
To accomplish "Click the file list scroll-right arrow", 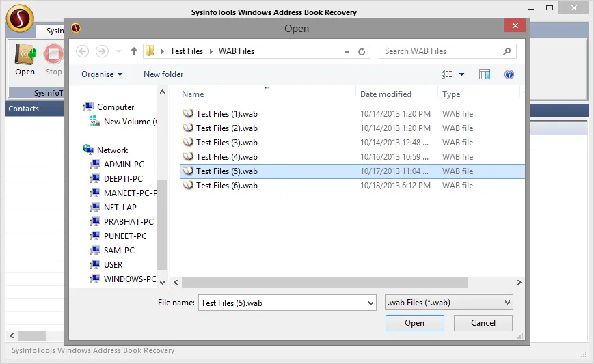I will [x=519, y=282].
